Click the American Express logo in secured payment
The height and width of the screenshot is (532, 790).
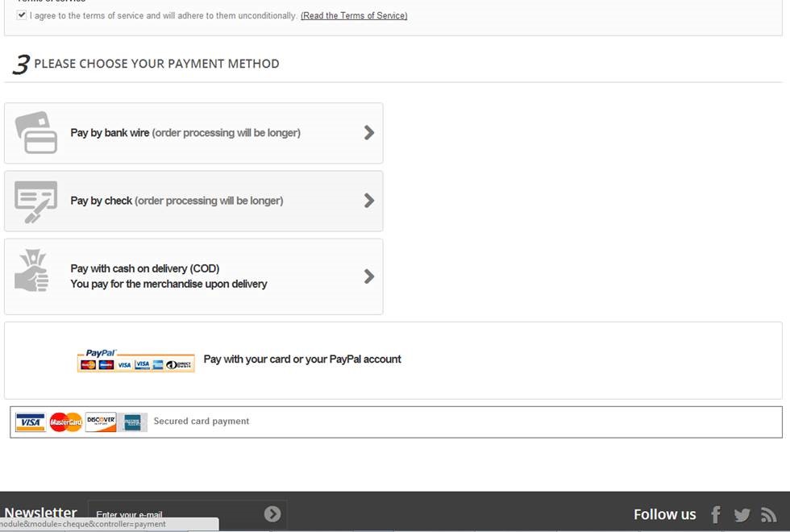click(x=133, y=422)
